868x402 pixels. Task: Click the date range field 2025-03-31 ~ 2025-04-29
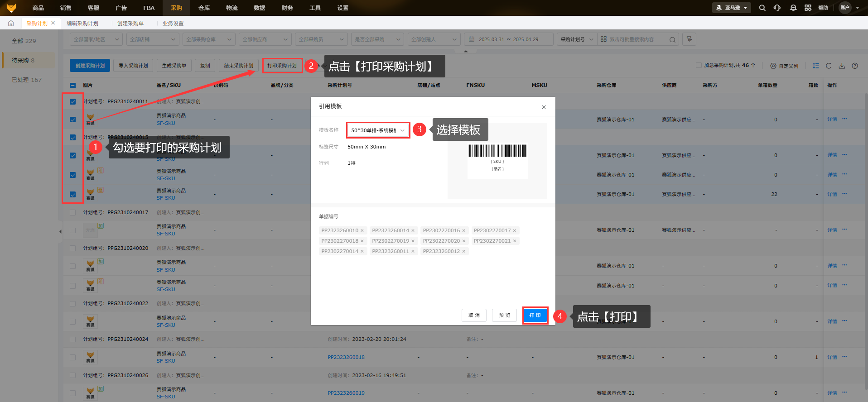pyautogui.click(x=509, y=39)
